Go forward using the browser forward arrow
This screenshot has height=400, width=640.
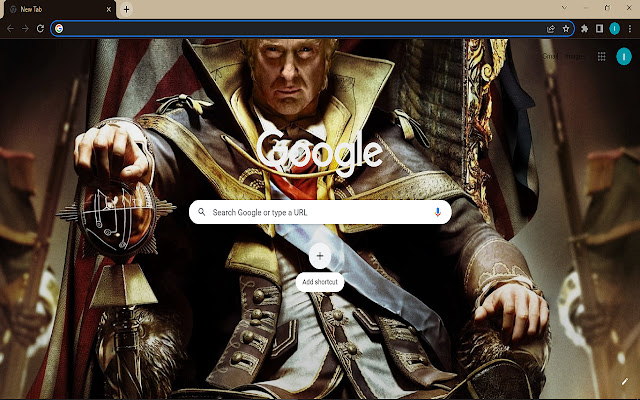(25, 29)
